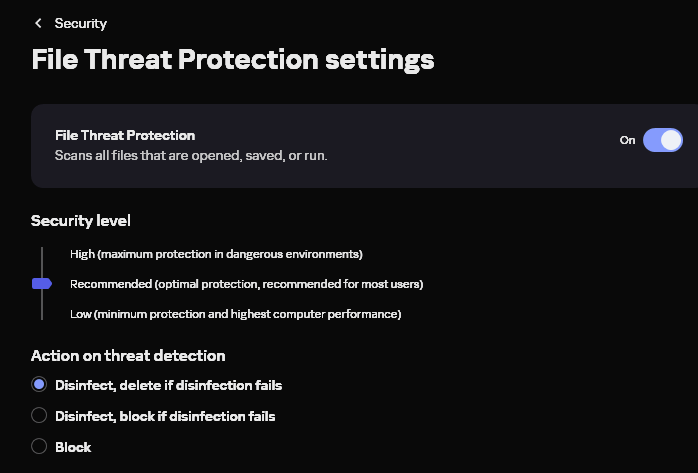This screenshot has height=473, width=698.
Task: Click top end of security slider track
Action: (42, 251)
